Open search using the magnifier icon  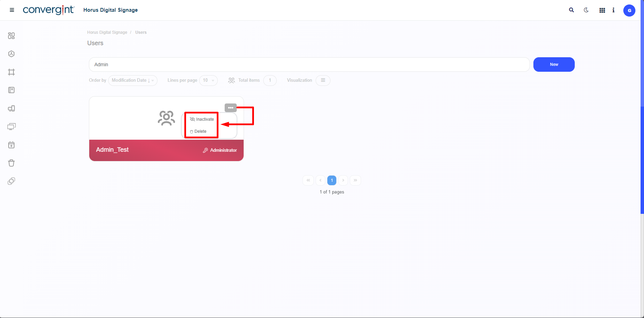tap(571, 10)
